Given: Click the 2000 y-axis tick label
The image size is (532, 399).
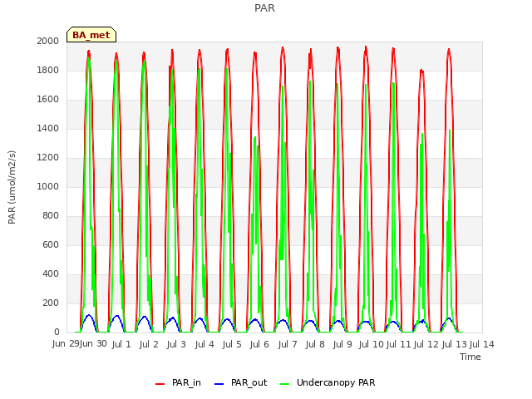Looking at the screenshot, I should (48, 41).
